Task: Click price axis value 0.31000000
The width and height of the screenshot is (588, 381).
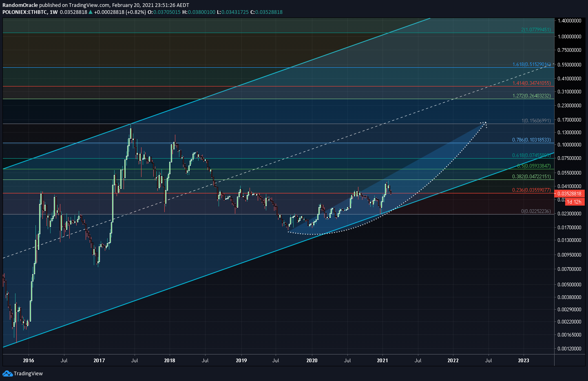Action: coord(569,92)
